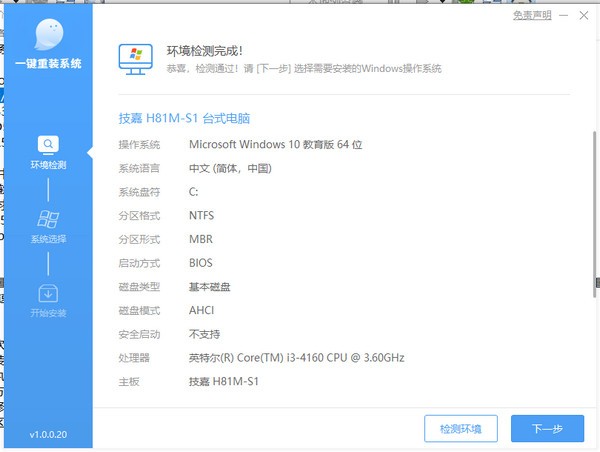Click the Windows monitor icon in header
This screenshot has width=600, height=452.
135,59
